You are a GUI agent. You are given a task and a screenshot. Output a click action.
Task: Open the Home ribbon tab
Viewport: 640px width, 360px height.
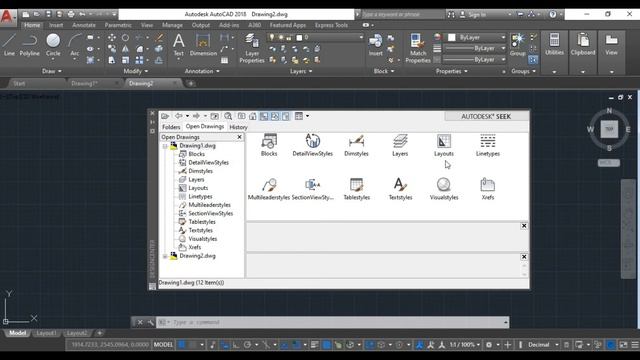32,25
